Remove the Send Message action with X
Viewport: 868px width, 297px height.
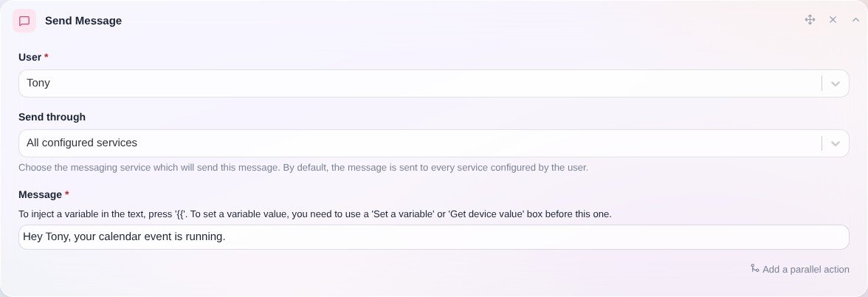[833, 20]
